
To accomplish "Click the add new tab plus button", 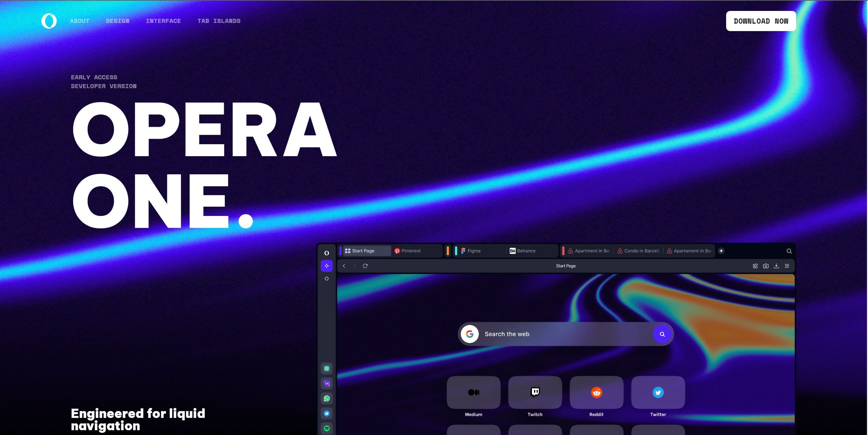I will tap(721, 251).
